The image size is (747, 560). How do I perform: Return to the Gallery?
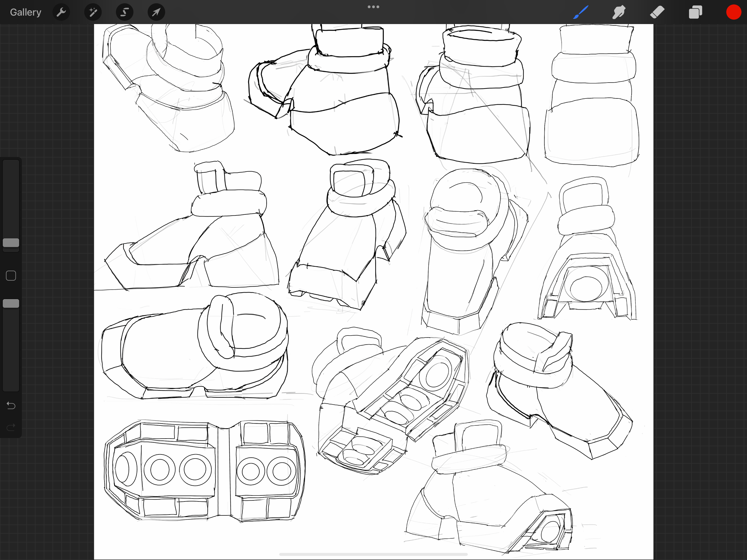pos(25,12)
